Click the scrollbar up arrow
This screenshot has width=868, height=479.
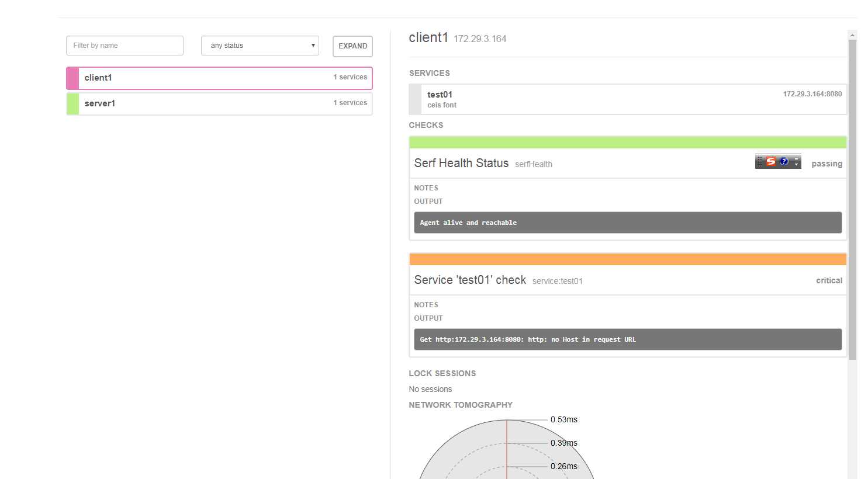(x=852, y=35)
